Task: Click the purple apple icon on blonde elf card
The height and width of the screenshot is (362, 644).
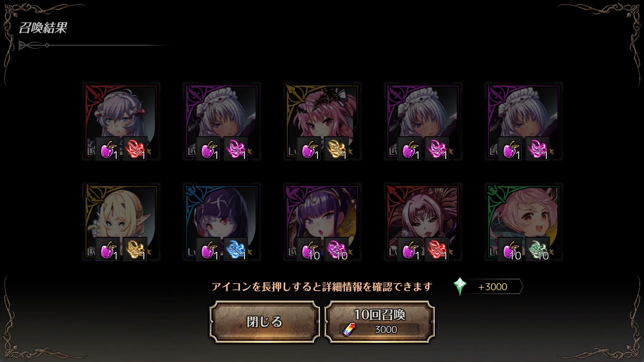Action: [x=108, y=249]
